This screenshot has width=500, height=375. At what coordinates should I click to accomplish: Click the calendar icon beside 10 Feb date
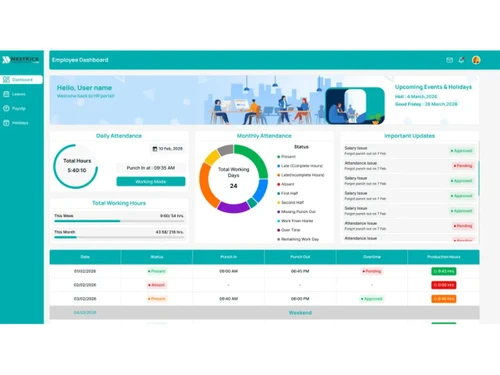(x=155, y=149)
